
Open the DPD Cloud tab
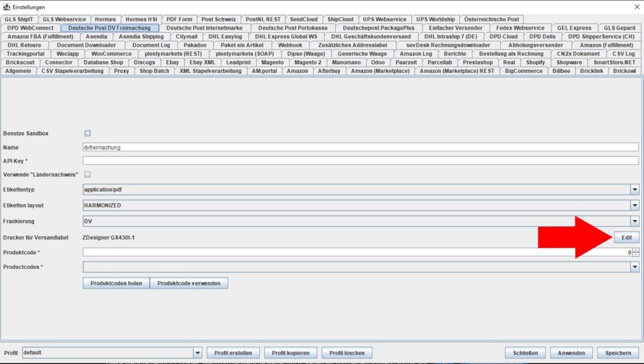point(504,36)
